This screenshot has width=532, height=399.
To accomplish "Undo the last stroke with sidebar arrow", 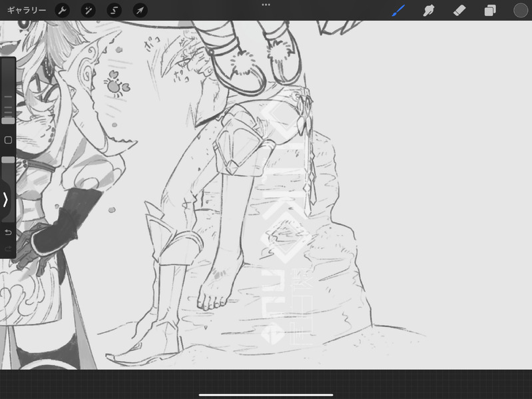I will point(8,232).
